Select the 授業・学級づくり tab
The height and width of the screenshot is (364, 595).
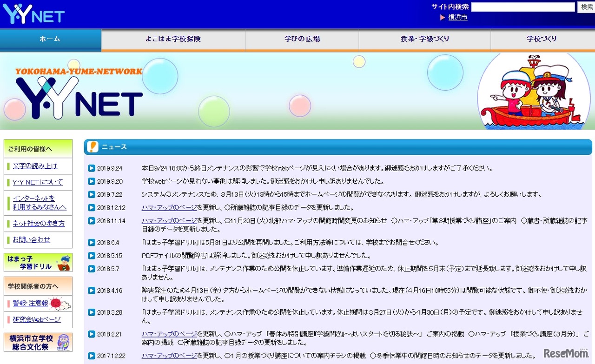(x=424, y=39)
